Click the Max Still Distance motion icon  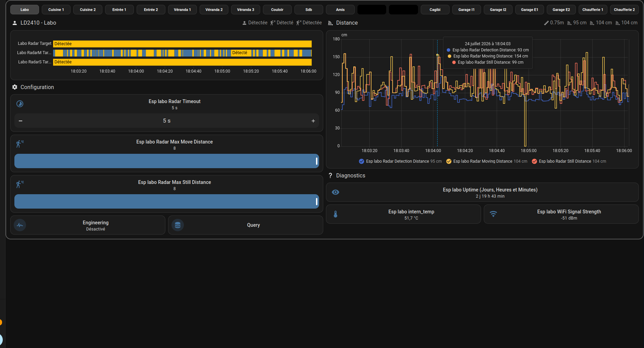[x=20, y=184]
